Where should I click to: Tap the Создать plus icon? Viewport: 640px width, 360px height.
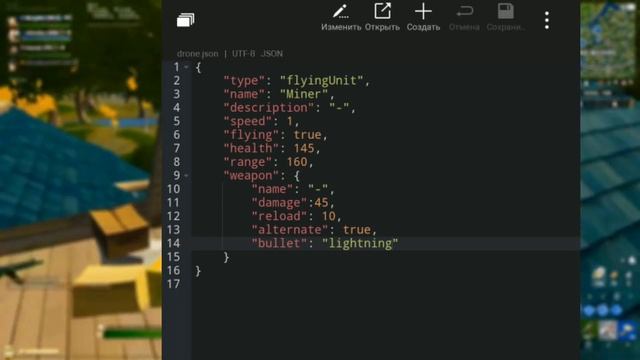[x=423, y=11]
